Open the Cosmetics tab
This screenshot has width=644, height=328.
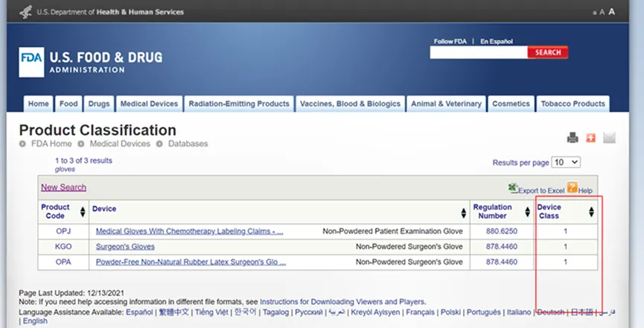click(x=511, y=104)
